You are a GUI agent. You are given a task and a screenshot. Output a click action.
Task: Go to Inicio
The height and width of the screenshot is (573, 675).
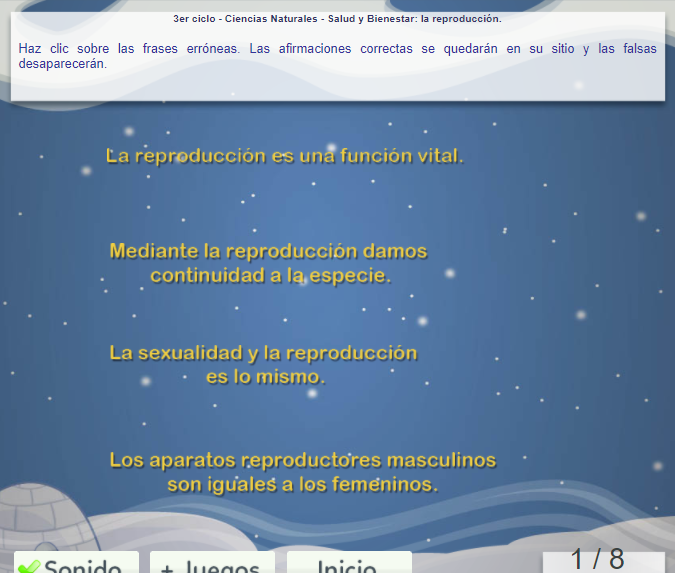(349, 562)
